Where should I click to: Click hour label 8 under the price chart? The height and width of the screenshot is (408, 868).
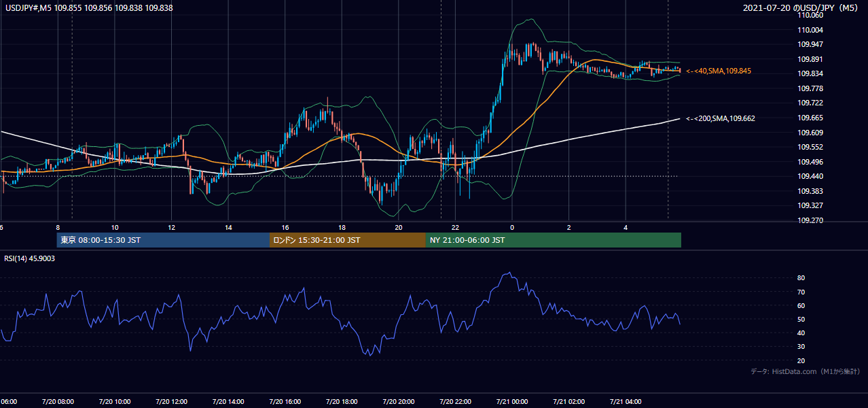point(58,227)
